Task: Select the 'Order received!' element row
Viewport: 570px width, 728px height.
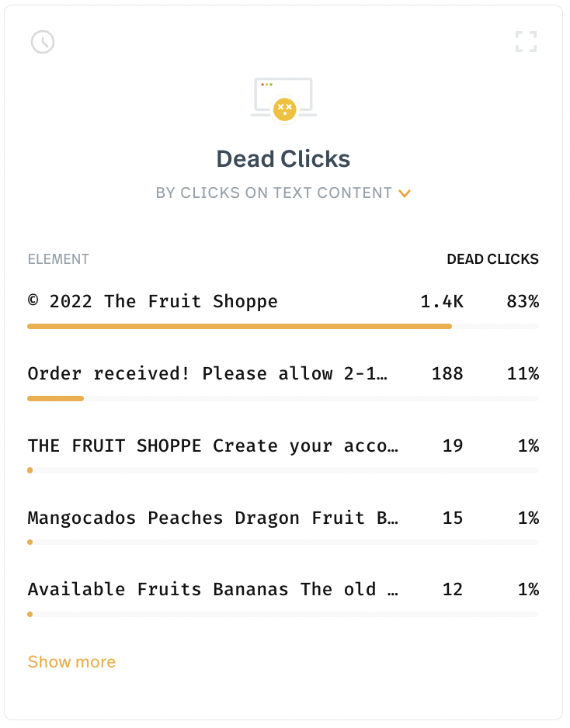Action: tap(283, 381)
